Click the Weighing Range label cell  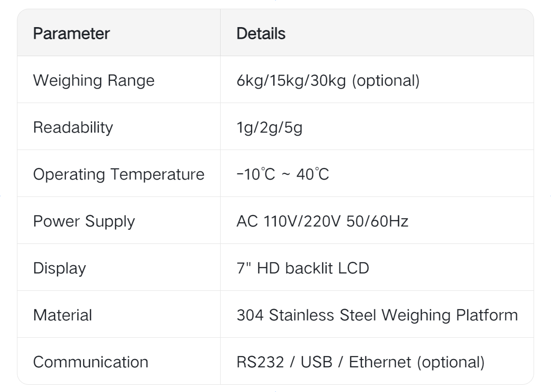(x=93, y=80)
